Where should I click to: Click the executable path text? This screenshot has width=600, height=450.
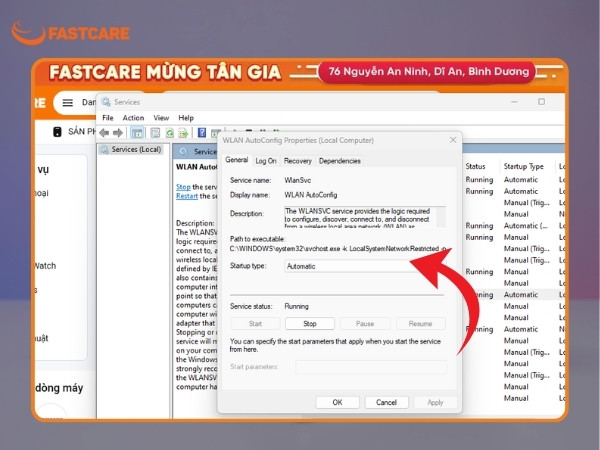[x=338, y=249]
